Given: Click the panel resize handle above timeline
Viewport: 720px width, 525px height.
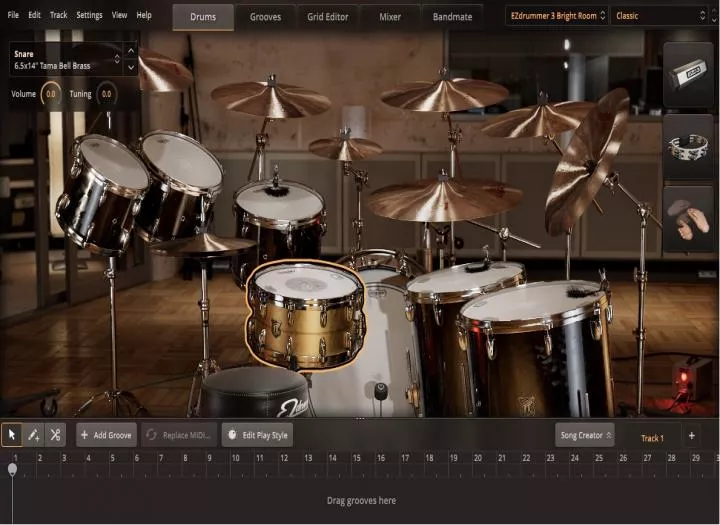Looking at the screenshot, I should pos(360,418).
